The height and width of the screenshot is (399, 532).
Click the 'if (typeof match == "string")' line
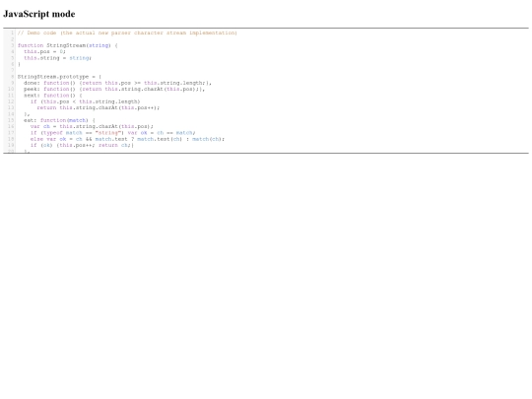click(x=112, y=133)
